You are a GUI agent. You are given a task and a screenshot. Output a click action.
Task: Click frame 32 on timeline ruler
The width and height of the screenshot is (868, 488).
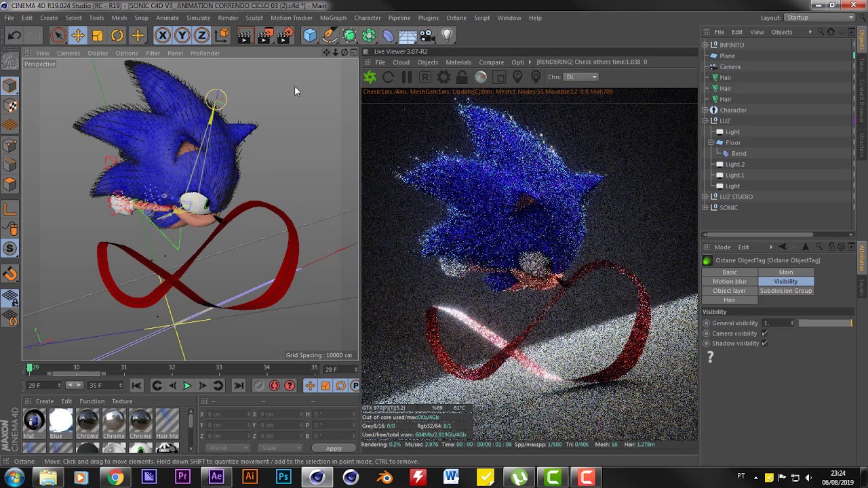pyautogui.click(x=172, y=368)
